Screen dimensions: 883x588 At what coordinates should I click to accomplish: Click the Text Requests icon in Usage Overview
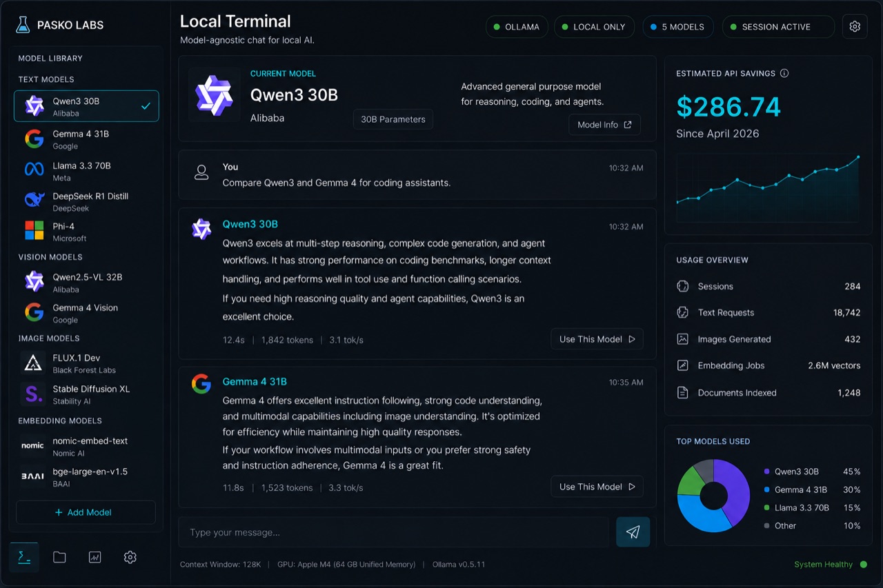(683, 312)
